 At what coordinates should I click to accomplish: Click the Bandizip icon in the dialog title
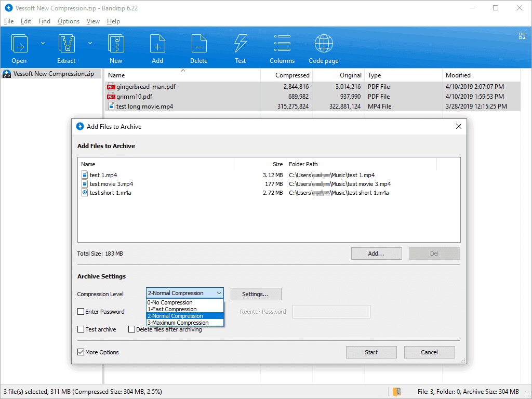pos(79,127)
